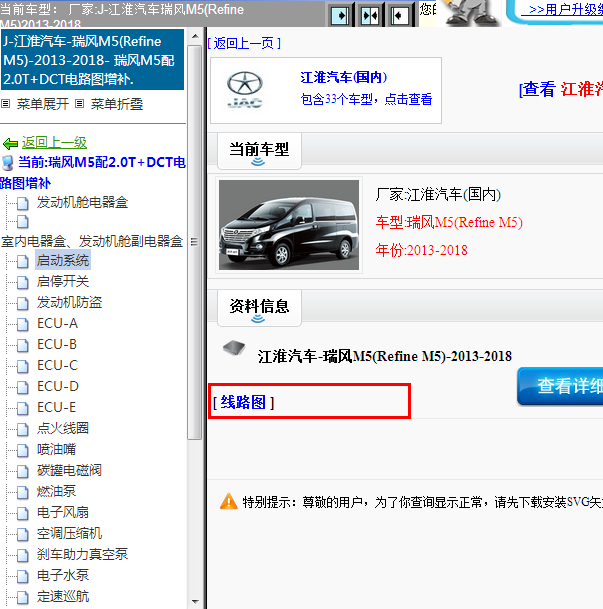The height and width of the screenshot is (609, 603).
Task: Collapse all menus with 菜单折叠
Action: [x=116, y=104]
